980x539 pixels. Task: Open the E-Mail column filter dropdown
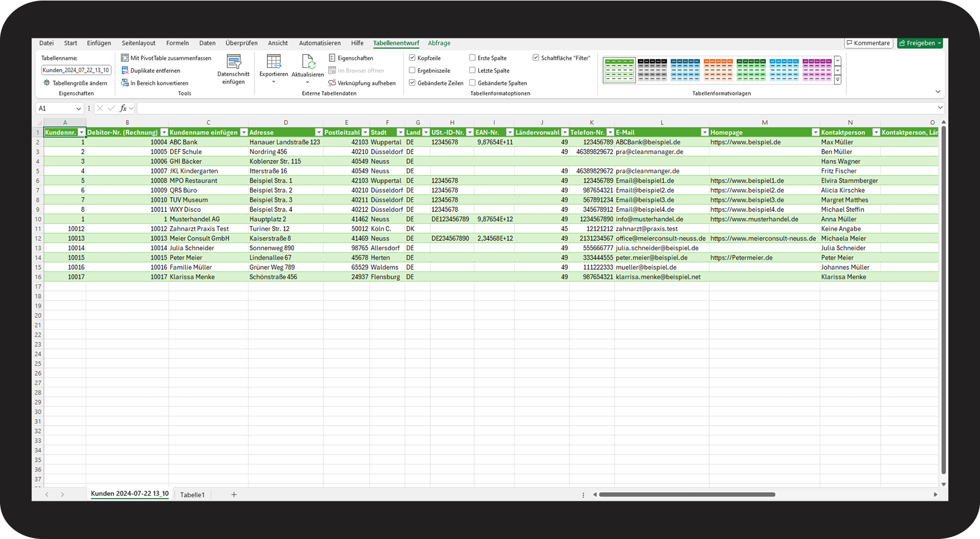(704, 133)
